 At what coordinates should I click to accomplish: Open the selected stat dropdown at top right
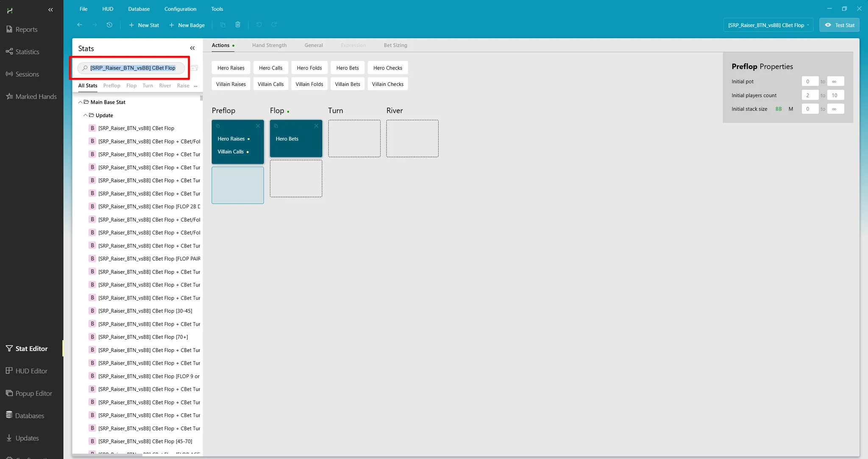[x=768, y=25]
